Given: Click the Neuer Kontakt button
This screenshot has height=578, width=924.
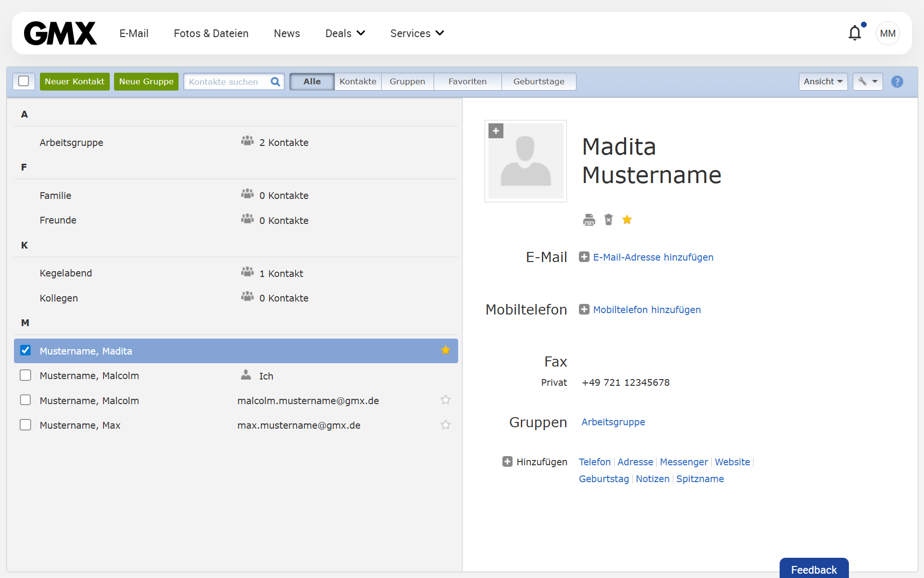Looking at the screenshot, I should pos(75,82).
